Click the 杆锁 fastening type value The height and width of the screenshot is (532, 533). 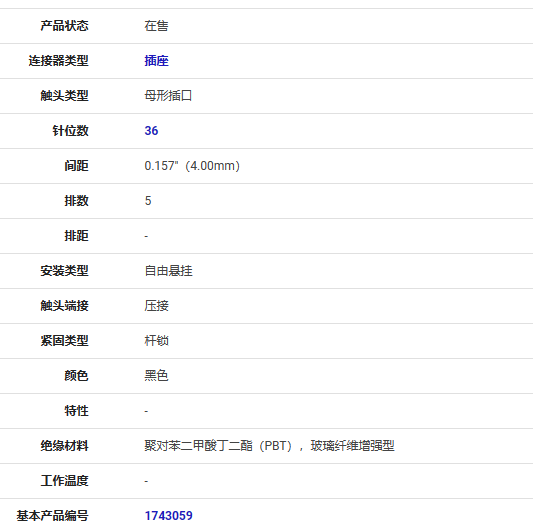click(156, 341)
